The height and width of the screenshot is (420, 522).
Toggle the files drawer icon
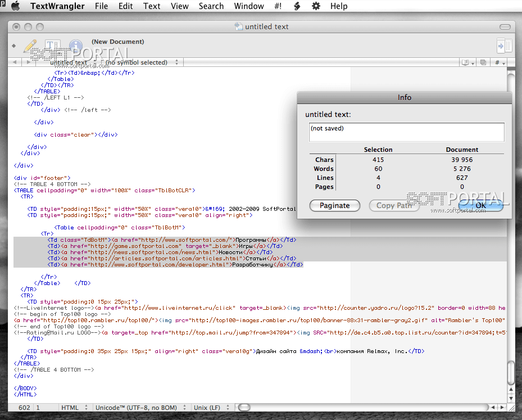[x=504, y=46]
